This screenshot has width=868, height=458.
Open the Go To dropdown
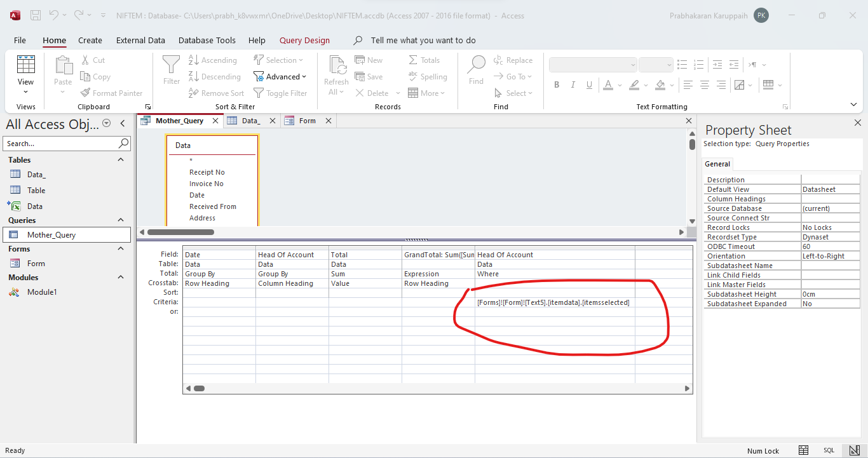coord(512,76)
